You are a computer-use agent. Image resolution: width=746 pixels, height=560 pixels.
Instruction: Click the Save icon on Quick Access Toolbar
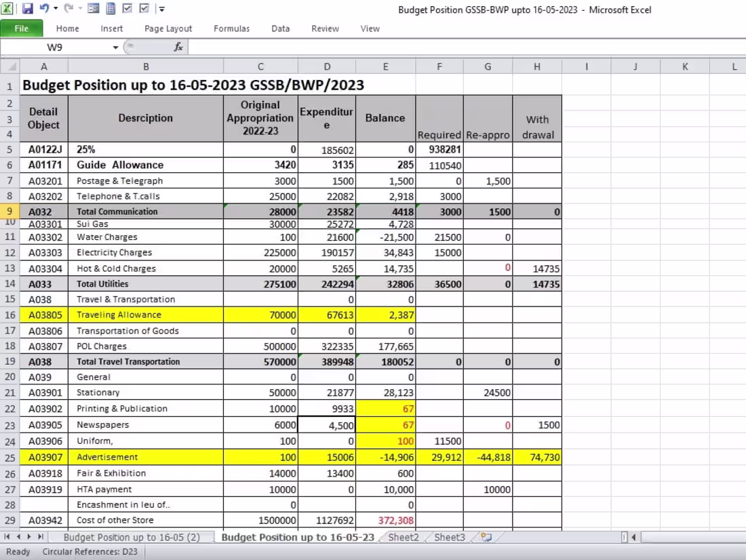(27, 8)
